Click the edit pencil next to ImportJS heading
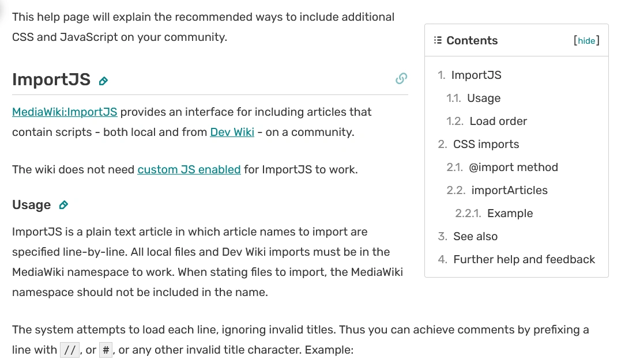 [103, 81]
